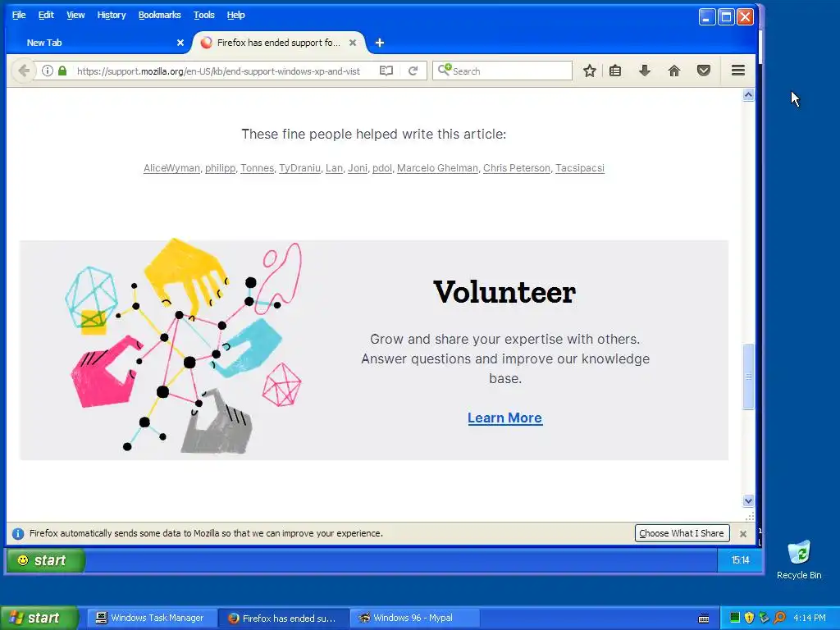Click the page scrollbar up arrow
This screenshot has width=840, height=630.
point(748,95)
